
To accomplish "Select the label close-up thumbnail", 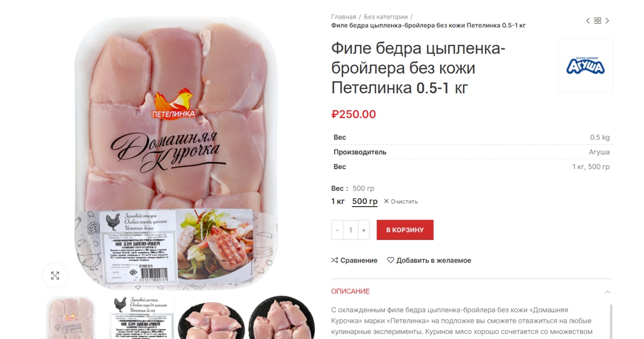I will point(143,317).
